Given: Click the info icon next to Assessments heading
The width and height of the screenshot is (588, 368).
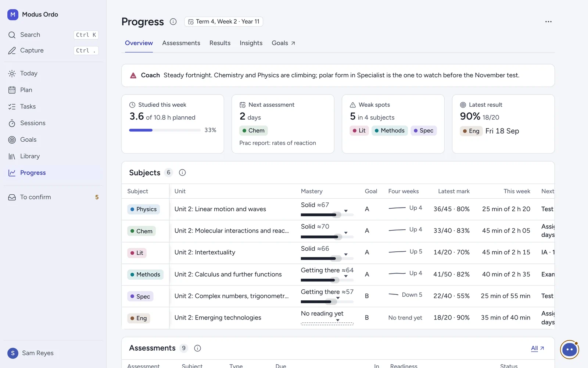Looking at the screenshot, I should click(197, 348).
